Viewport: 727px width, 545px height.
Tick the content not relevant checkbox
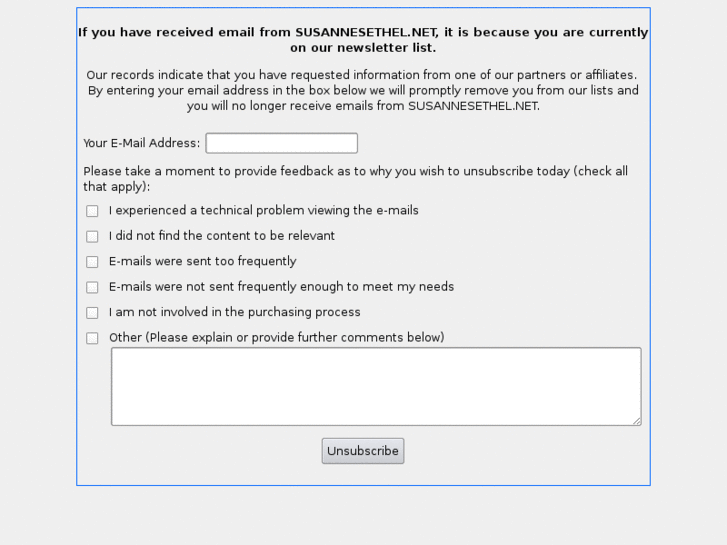pyautogui.click(x=92, y=237)
